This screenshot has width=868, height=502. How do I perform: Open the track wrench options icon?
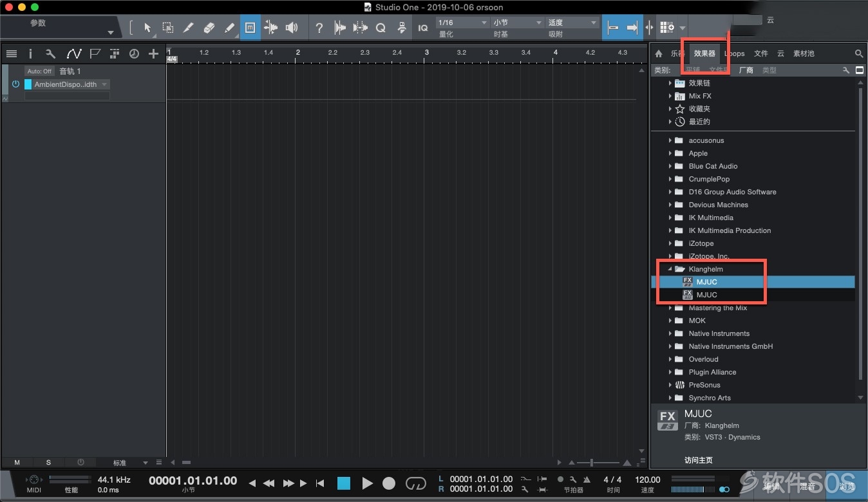coord(50,53)
